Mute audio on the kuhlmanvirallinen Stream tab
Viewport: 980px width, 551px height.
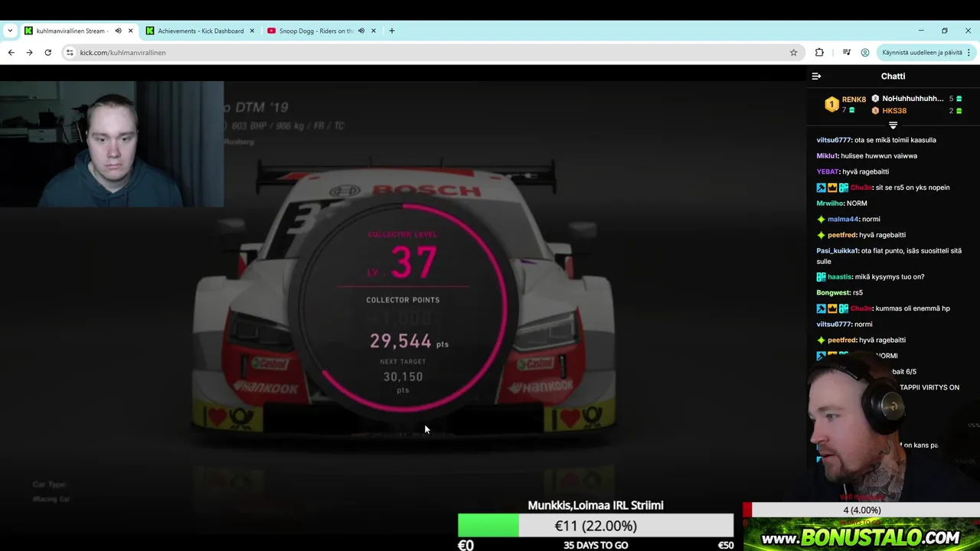[x=118, y=31]
